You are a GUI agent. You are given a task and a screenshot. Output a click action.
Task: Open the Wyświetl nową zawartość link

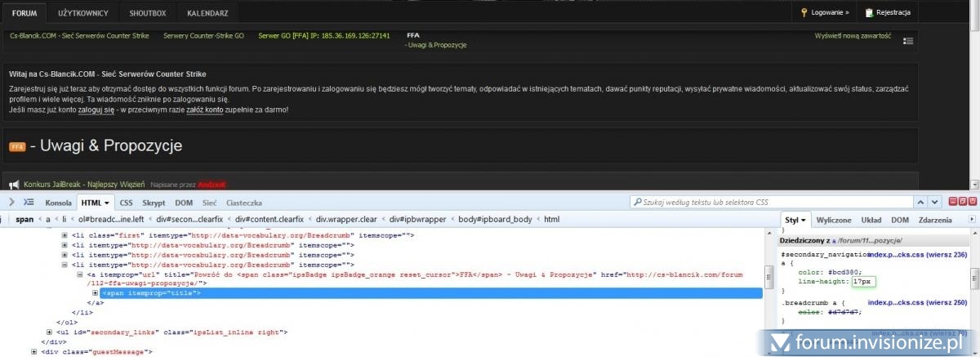pos(853,36)
